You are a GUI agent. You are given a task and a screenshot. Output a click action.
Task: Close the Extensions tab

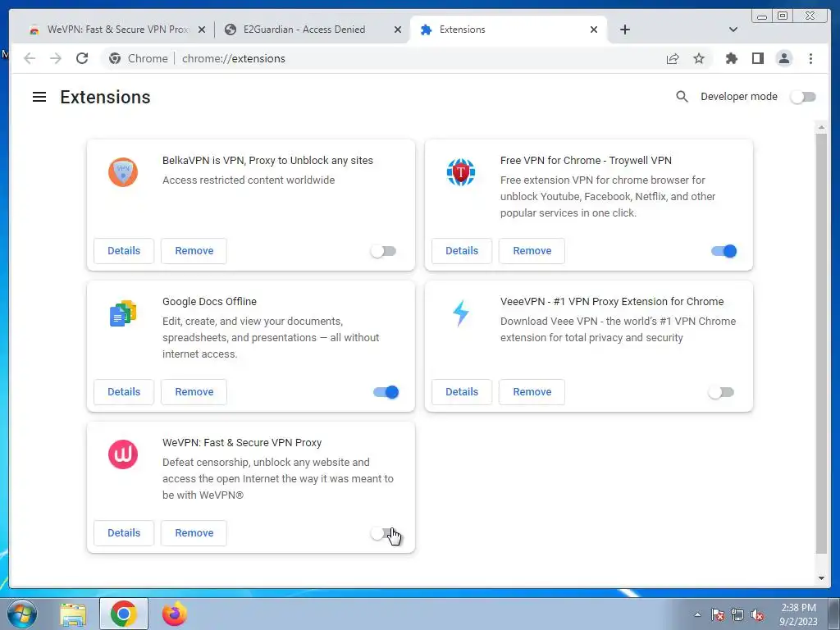pyautogui.click(x=594, y=30)
